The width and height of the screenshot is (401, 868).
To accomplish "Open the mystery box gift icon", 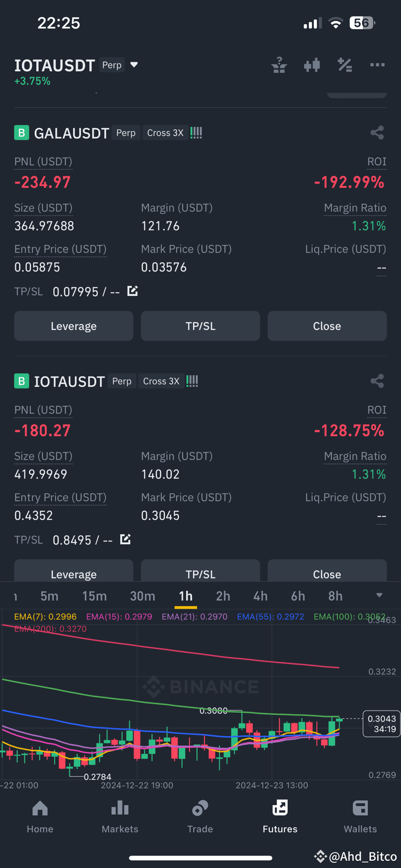I will coord(279,65).
